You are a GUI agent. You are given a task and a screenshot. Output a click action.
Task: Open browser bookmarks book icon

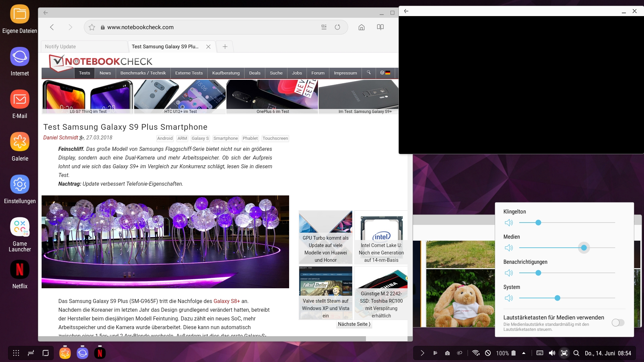(x=380, y=27)
